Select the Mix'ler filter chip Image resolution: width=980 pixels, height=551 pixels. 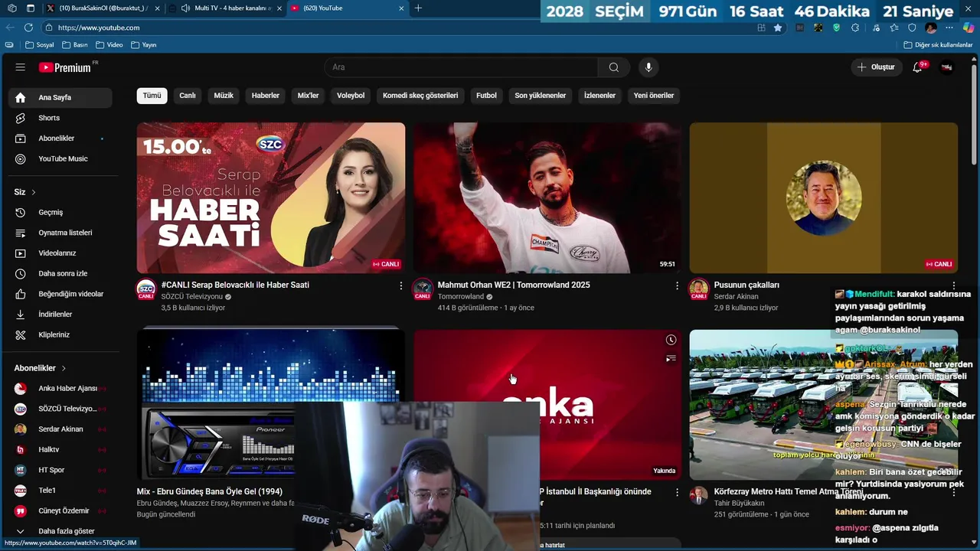point(308,96)
